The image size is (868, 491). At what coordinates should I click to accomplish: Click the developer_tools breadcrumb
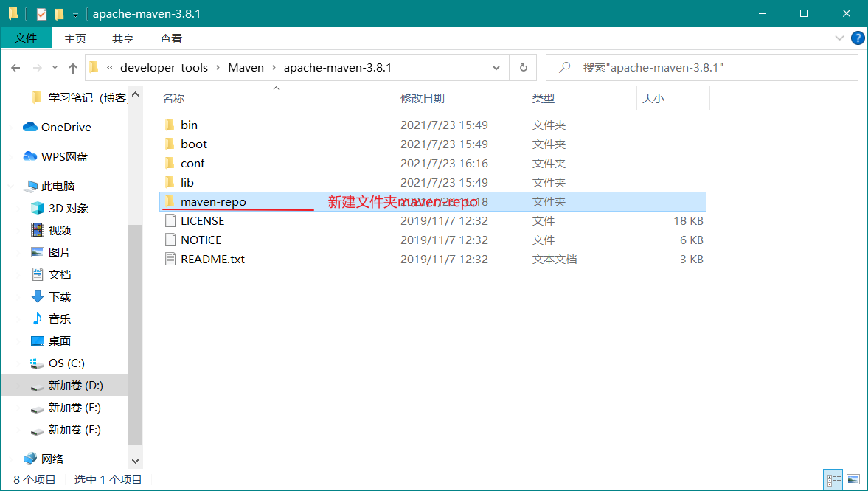point(164,68)
